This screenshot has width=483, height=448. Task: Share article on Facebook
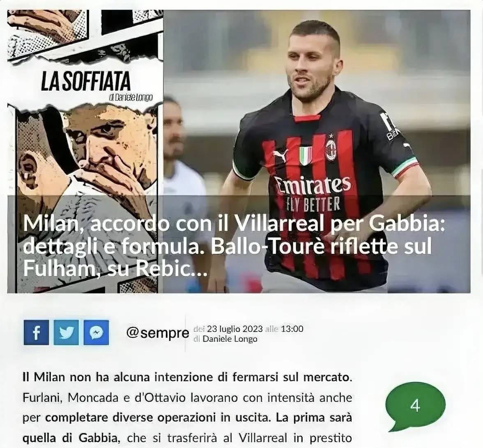pyautogui.click(x=36, y=333)
